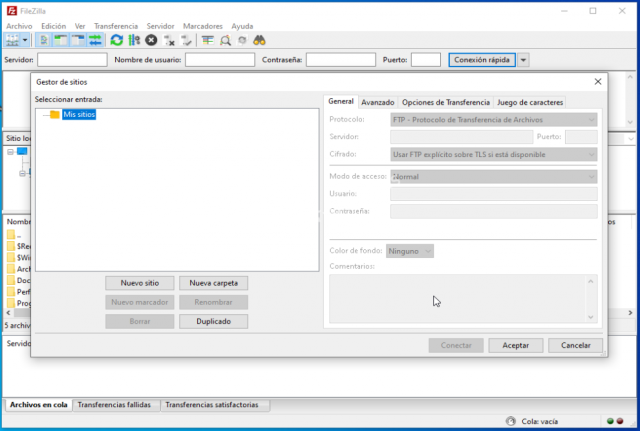640x431 pixels.
Task: Click the Cola: vacía status icon
Action: pos(511,421)
